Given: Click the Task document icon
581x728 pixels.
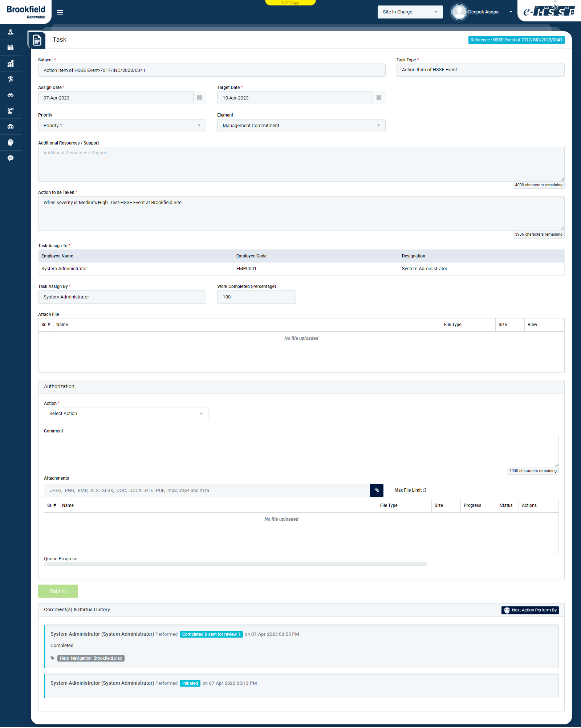Looking at the screenshot, I should click(37, 40).
